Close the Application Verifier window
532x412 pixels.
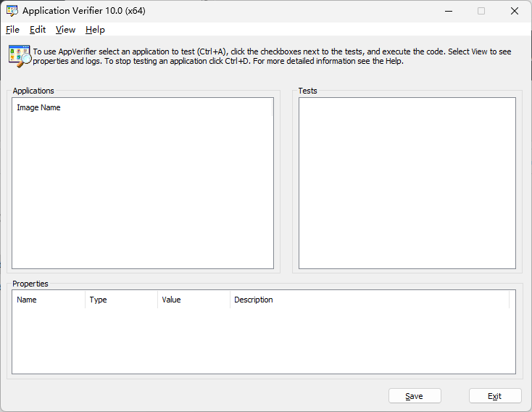coord(515,11)
